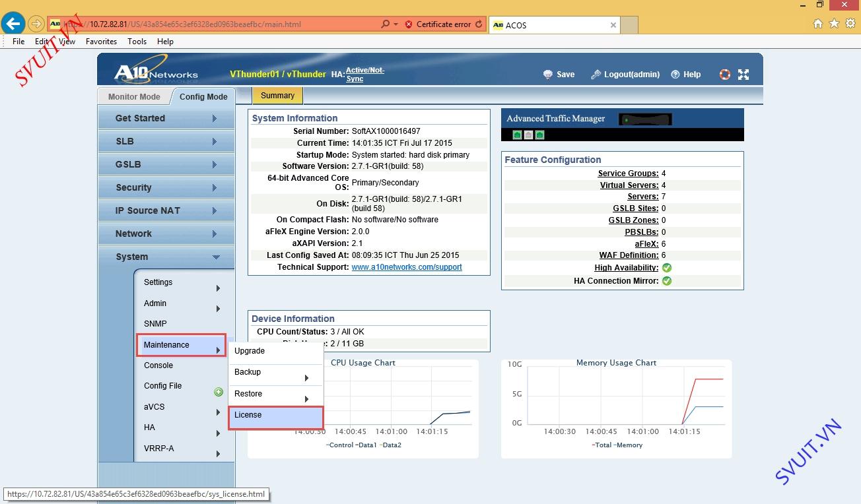Viewport: 861px width, 504px height.
Task: Close the ACOS browser tab
Action: tap(613, 25)
